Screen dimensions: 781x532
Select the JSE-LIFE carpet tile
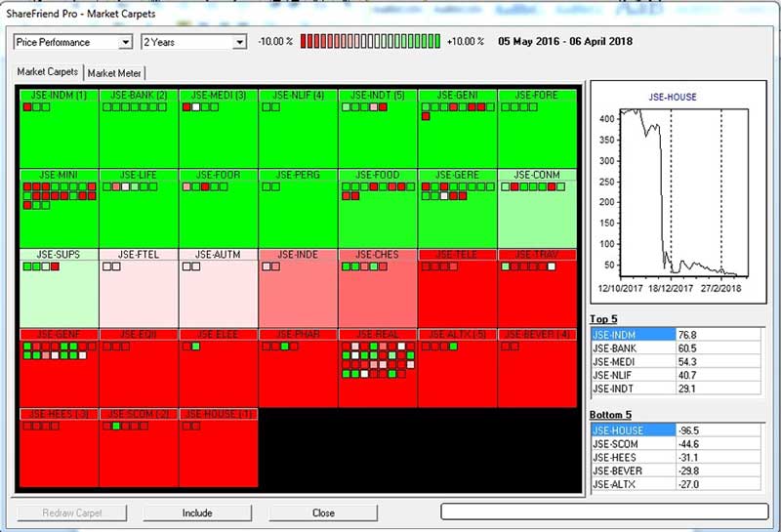point(139,209)
